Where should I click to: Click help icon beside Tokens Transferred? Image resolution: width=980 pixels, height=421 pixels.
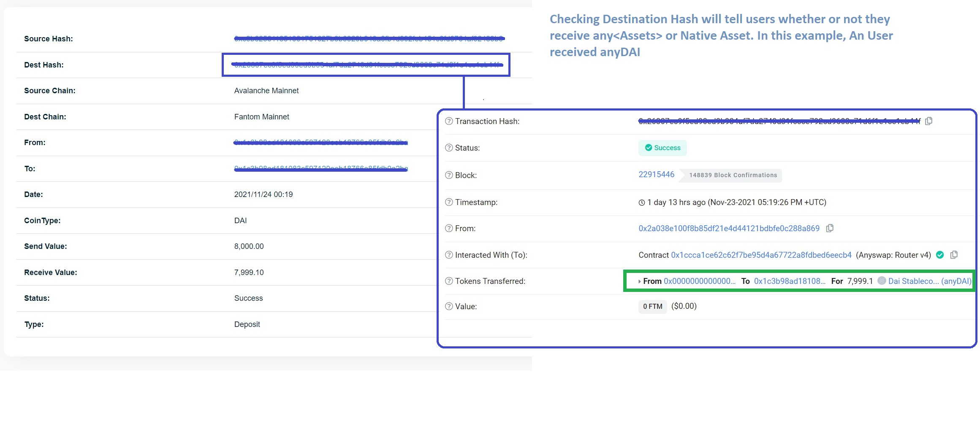(449, 281)
